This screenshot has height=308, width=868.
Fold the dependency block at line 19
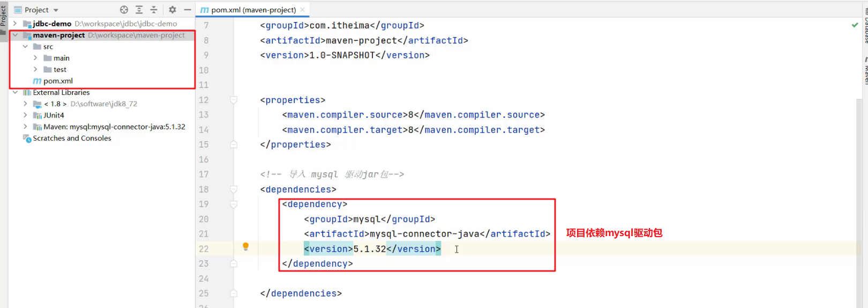(234, 204)
